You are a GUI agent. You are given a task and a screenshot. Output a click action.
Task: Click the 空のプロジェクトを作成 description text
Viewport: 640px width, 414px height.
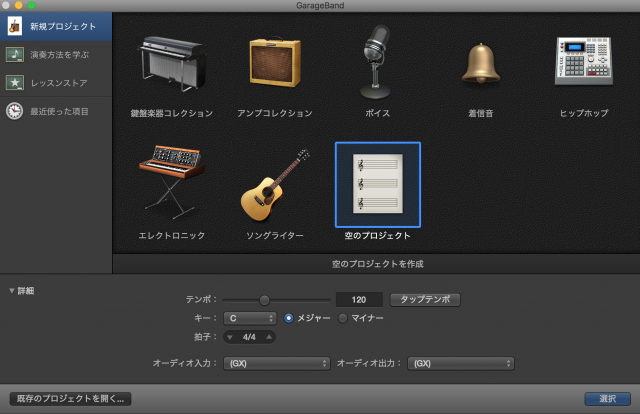coord(378,264)
